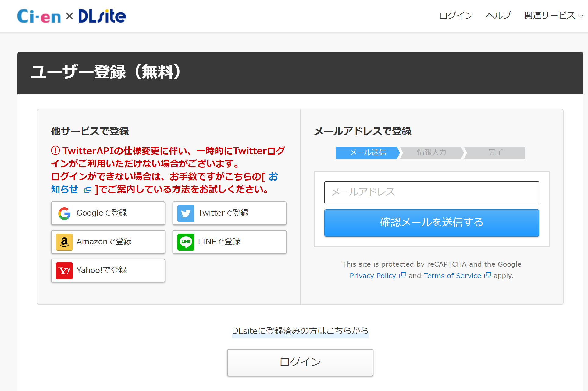
Task: Open ヘルプ in the top navigation
Action: (498, 16)
